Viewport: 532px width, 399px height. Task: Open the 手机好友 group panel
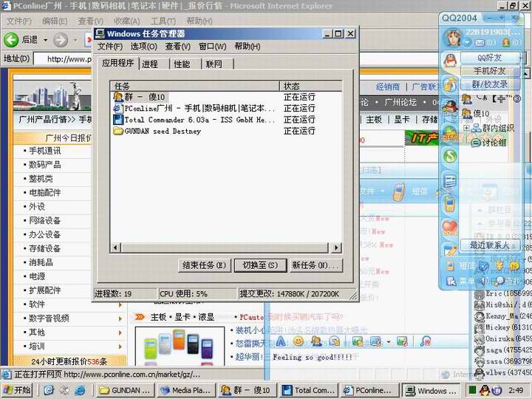[x=490, y=71]
